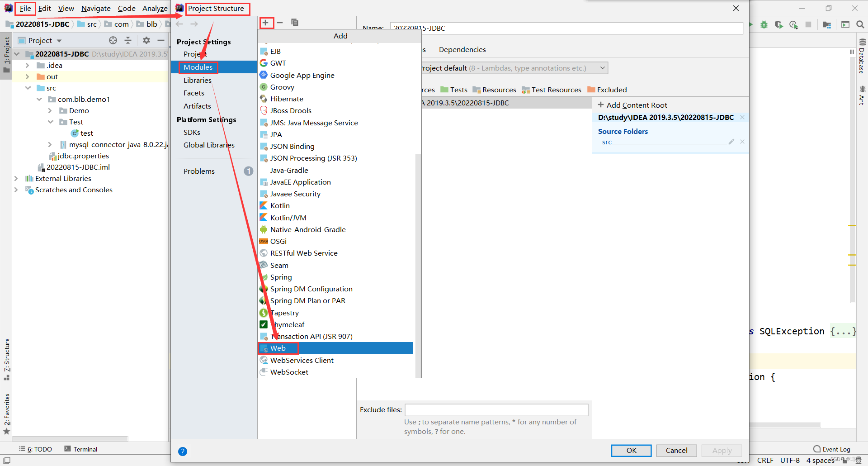
Task: Switch to the Dependencies tab
Action: click(462, 49)
